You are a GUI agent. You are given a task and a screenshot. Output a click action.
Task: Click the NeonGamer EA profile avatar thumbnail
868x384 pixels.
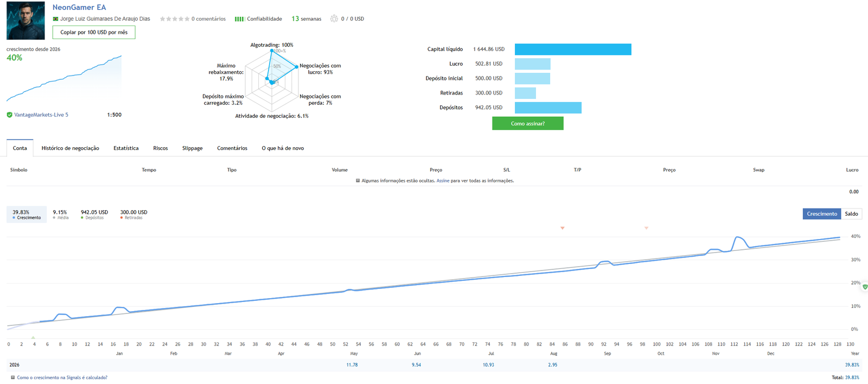pyautogui.click(x=25, y=21)
